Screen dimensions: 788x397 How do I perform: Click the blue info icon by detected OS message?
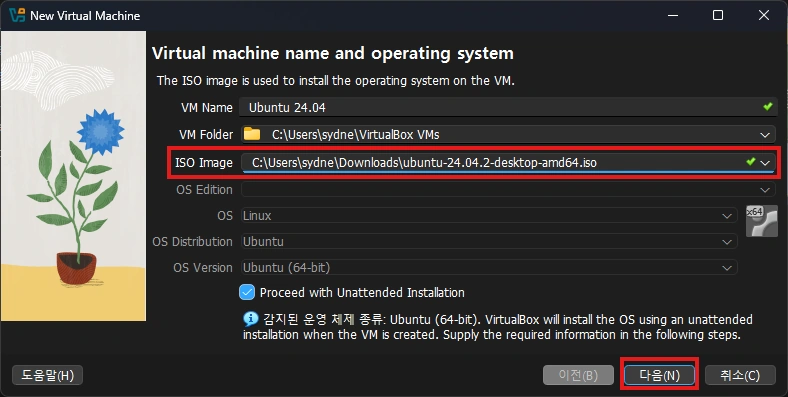(250, 319)
